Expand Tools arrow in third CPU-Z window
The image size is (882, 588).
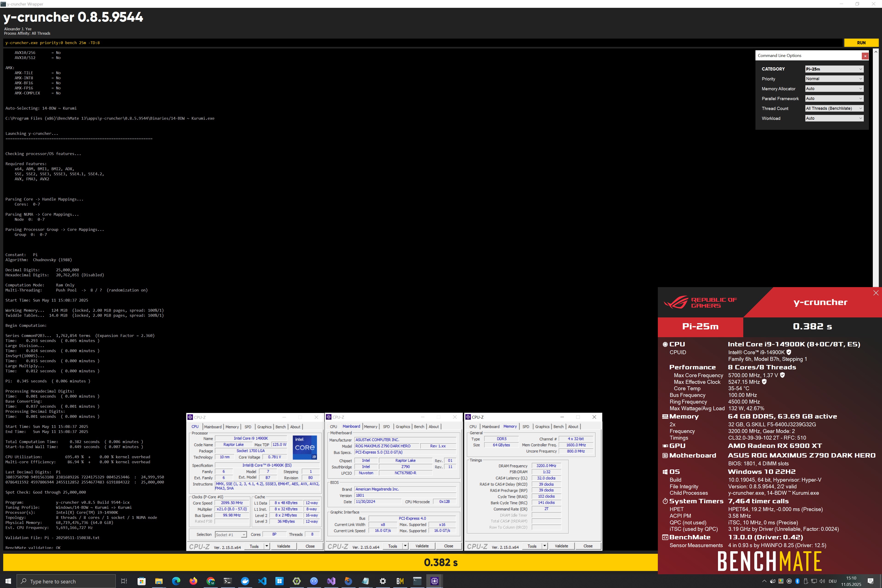(545, 546)
